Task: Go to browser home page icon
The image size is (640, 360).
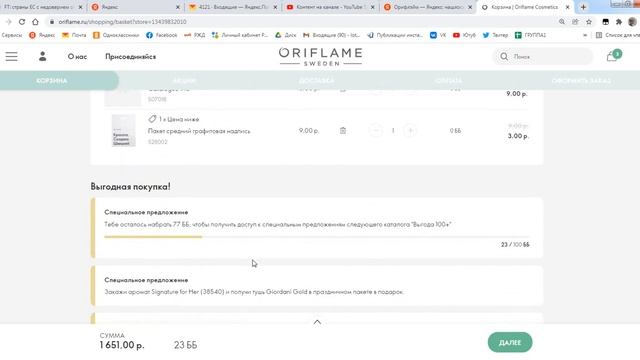Action: pyautogui.click(x=36, y=22)
